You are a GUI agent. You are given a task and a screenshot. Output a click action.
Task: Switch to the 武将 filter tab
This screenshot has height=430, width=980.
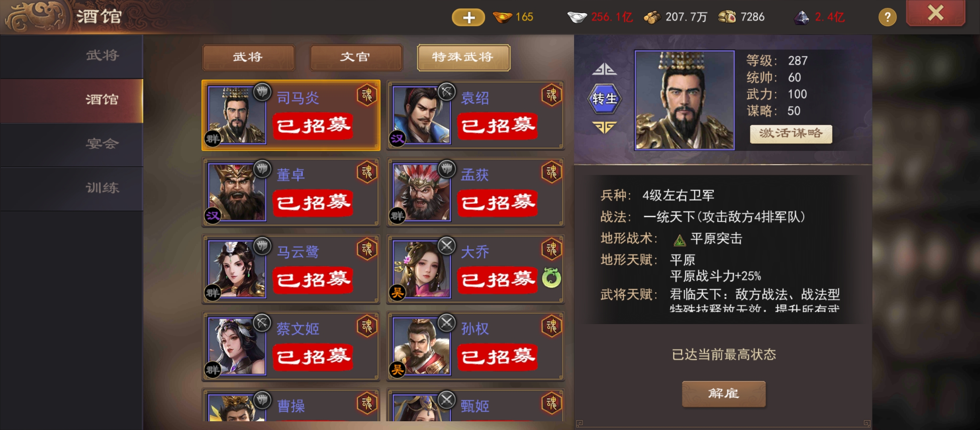tap(249, 57)
